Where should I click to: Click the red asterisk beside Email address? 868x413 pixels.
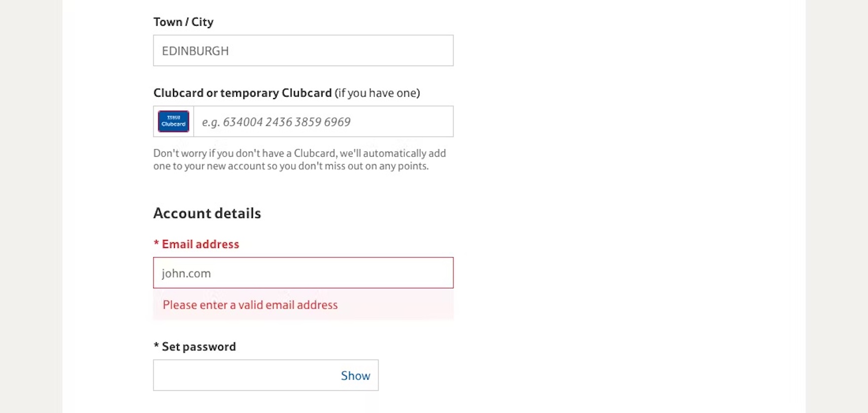point(156,244)
